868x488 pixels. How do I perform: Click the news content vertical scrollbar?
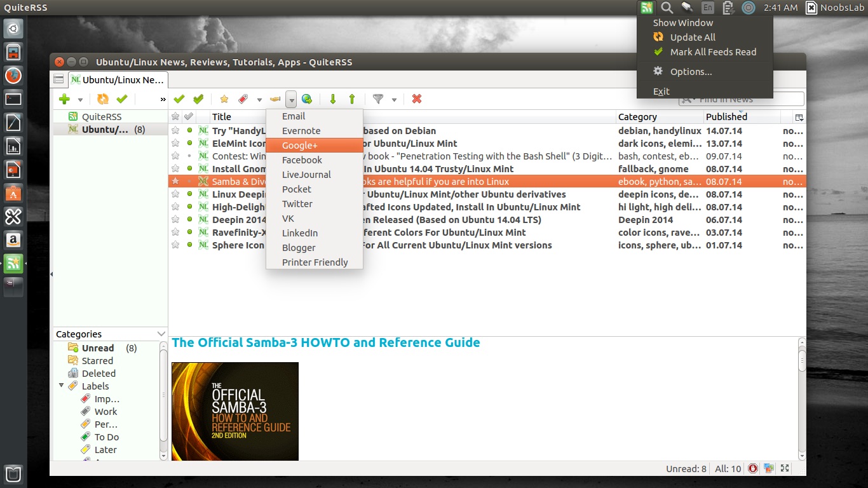pyautogui.click(x=801, y=400)
